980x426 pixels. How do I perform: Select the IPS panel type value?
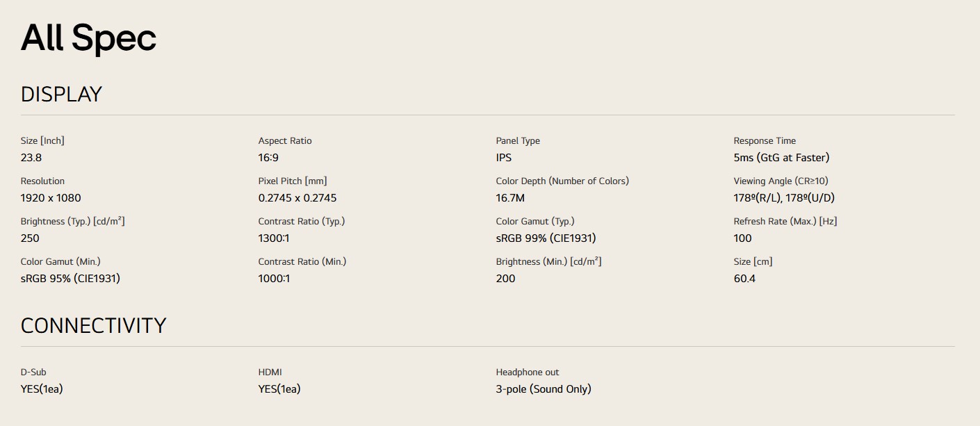tap(504, 158)
